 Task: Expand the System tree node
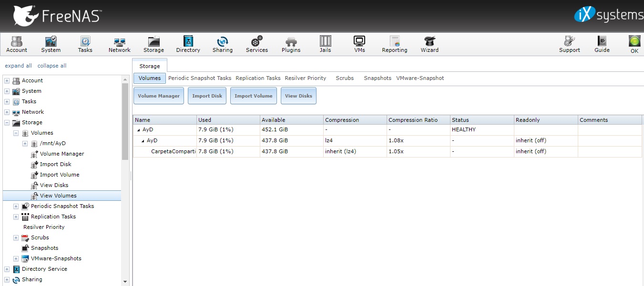pos(7,91)
